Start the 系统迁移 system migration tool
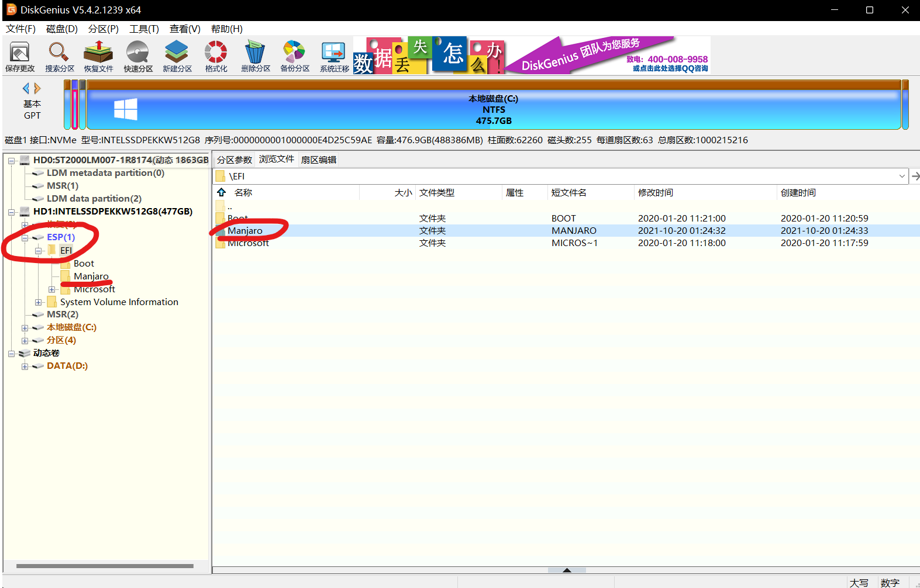This screenshot has height=588, width=920. point(334,56)
